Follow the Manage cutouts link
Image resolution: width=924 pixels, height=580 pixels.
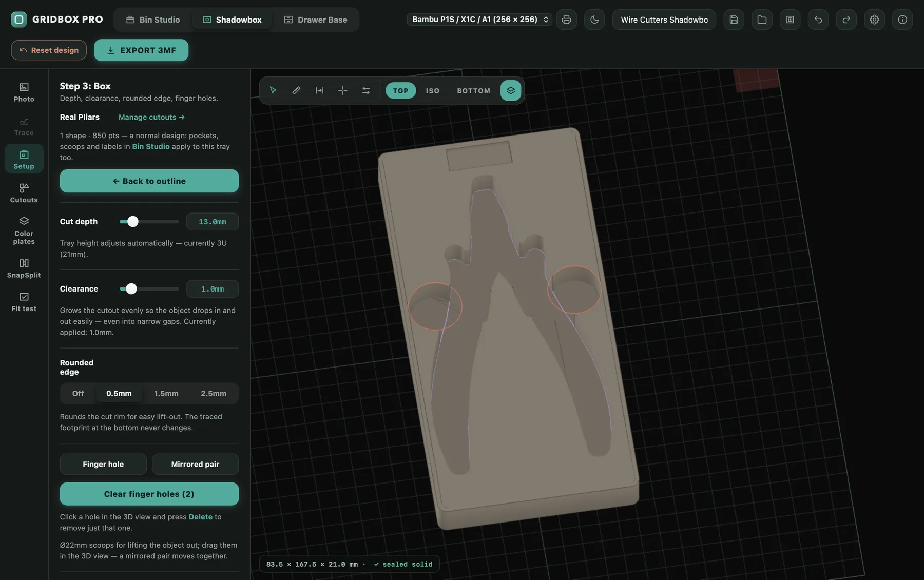151,117
